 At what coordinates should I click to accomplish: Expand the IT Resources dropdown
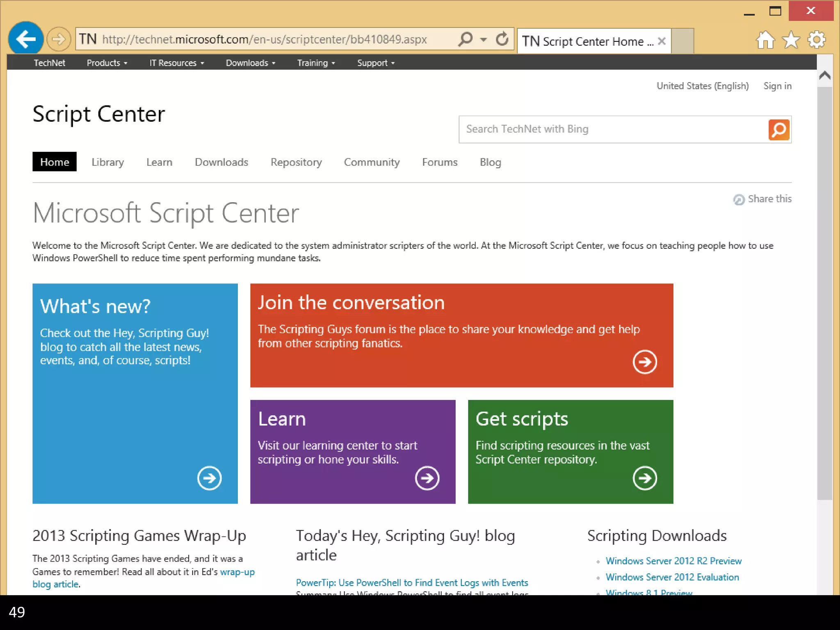pyautogui.click(x=176, y=63)
